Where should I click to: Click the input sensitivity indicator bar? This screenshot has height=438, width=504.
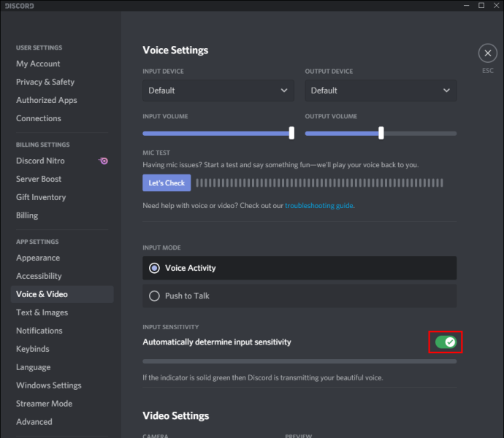[299, 361]
